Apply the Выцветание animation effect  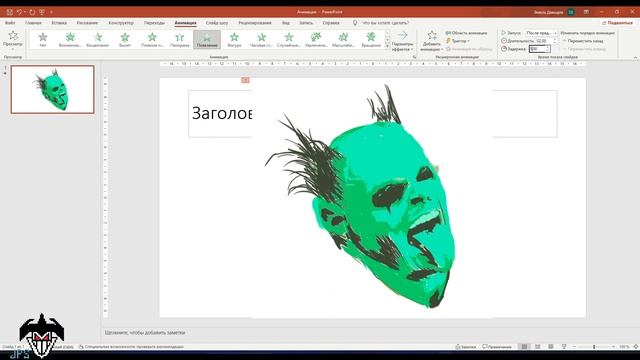click(98, 40)
